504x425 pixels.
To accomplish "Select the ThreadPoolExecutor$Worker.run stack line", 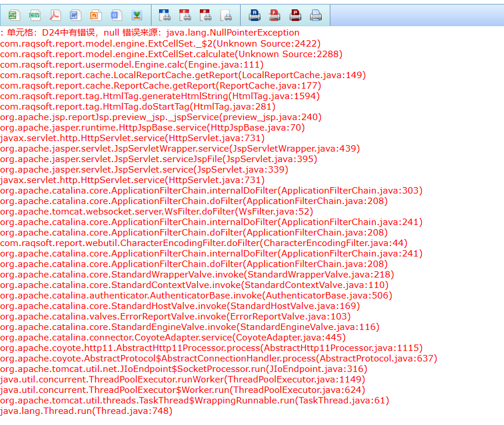I will click(x=182, y=390).
